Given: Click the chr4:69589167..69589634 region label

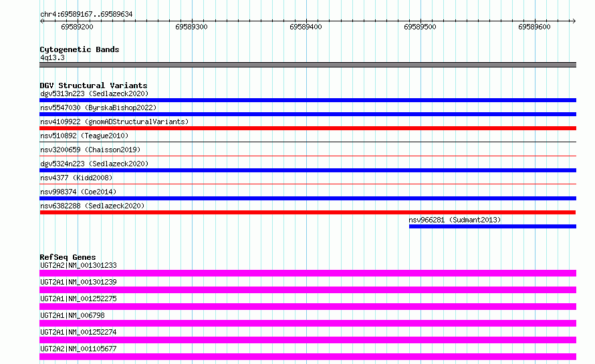Looking at the screenshot, I should click(86, 14).
